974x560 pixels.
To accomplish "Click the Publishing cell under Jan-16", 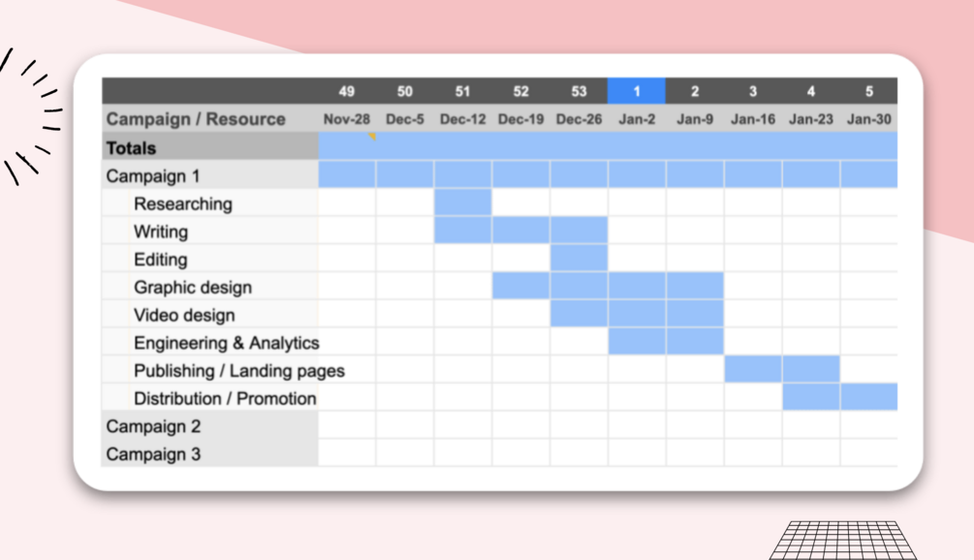I will [x=753, y=370].
